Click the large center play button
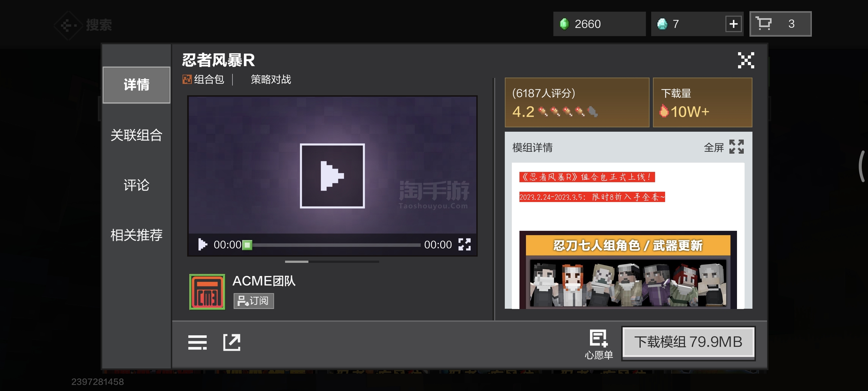Viewport: 868px width, 391px height. (332, 176)
